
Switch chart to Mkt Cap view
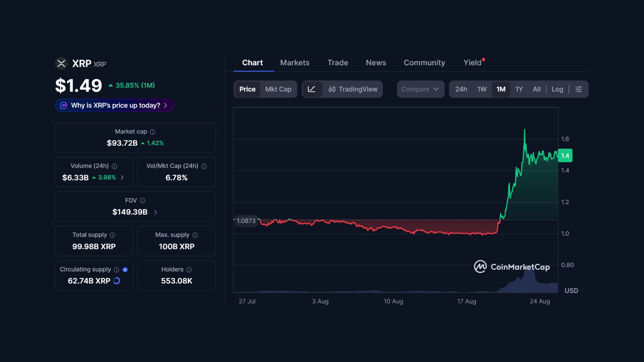point(278,89)
